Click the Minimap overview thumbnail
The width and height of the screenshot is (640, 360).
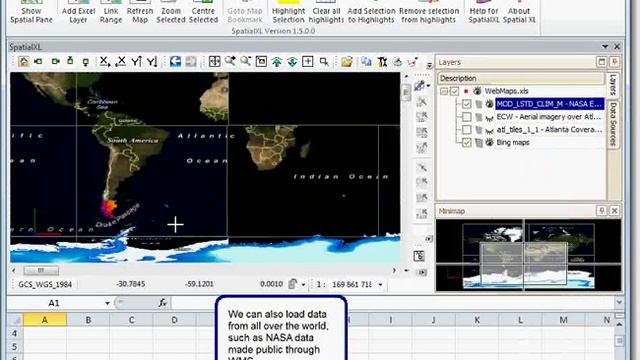click(528, 255)
